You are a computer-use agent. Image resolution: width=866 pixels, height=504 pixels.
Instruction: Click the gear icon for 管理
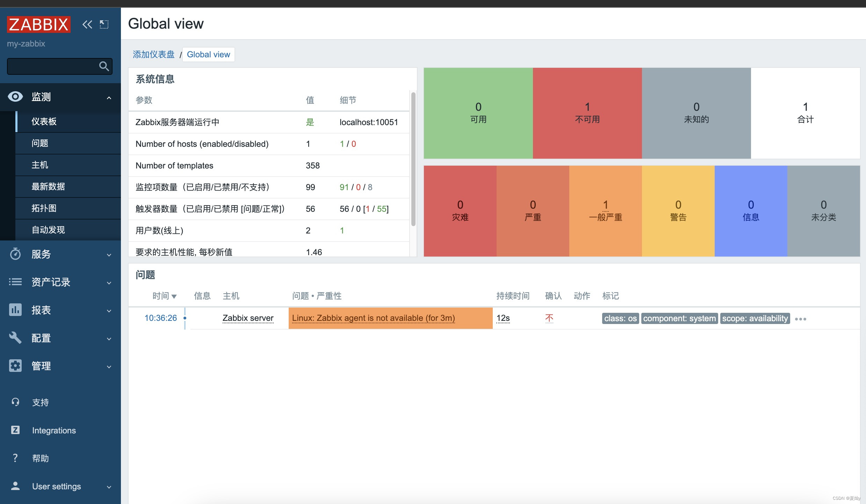pos(15,366)
